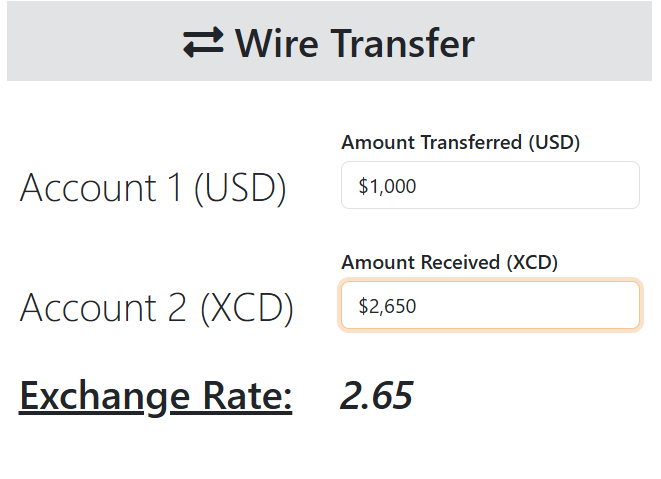Click the wire transfer arrows icon

pos(203,43)
